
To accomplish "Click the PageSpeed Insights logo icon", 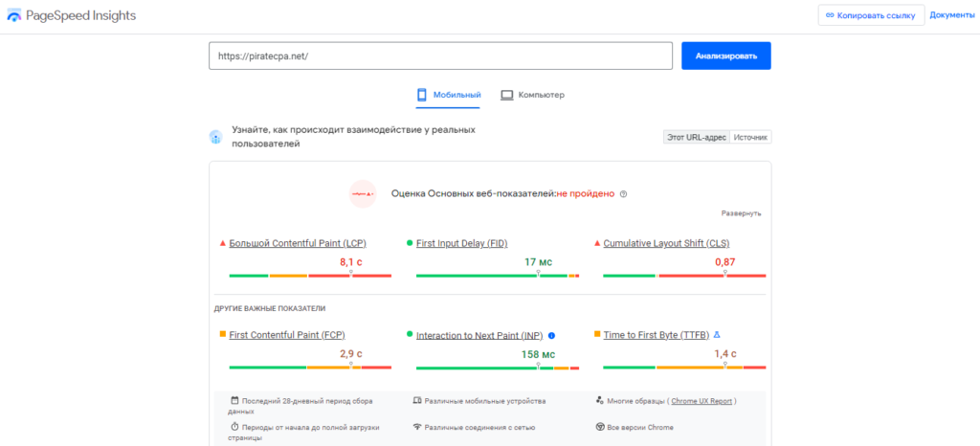I will pos(13,16).
